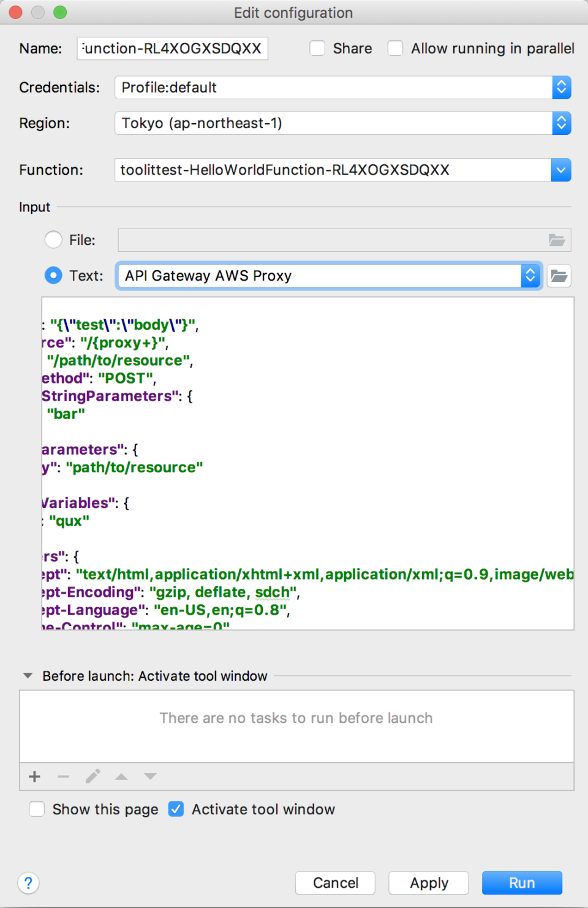This screenshot has width=588, height=908.
Task: Edit before-launch task with pencil icon
Action: point(92,777)
